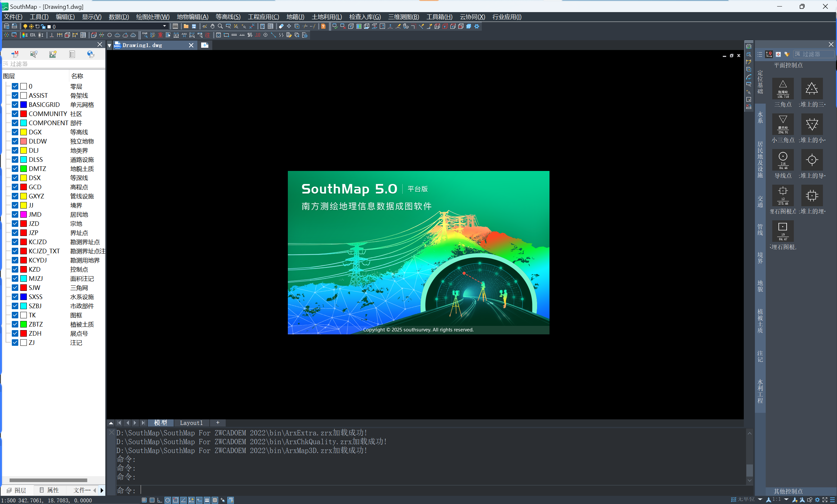Viewport: 837px width, 504px height.
Task: Toggle visibility checkbox for JMD layer
Action: pos(15,214)
